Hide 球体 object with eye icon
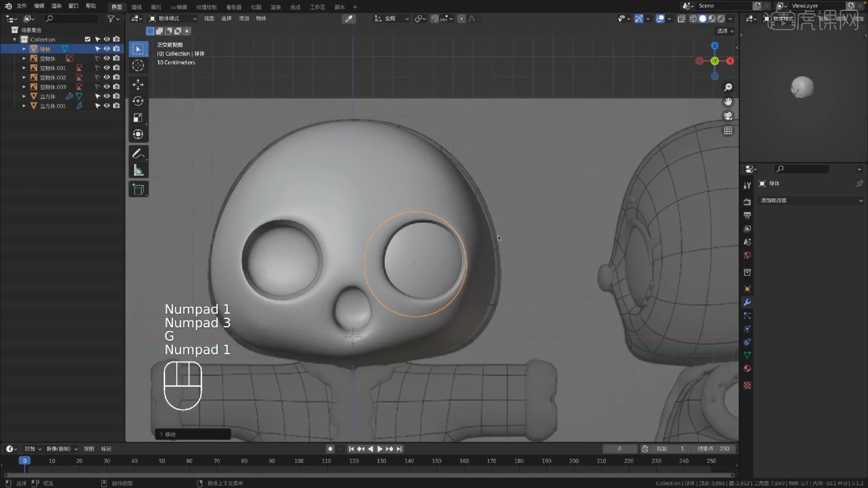Screen dimensions: 868x488 tap(107, 49)
